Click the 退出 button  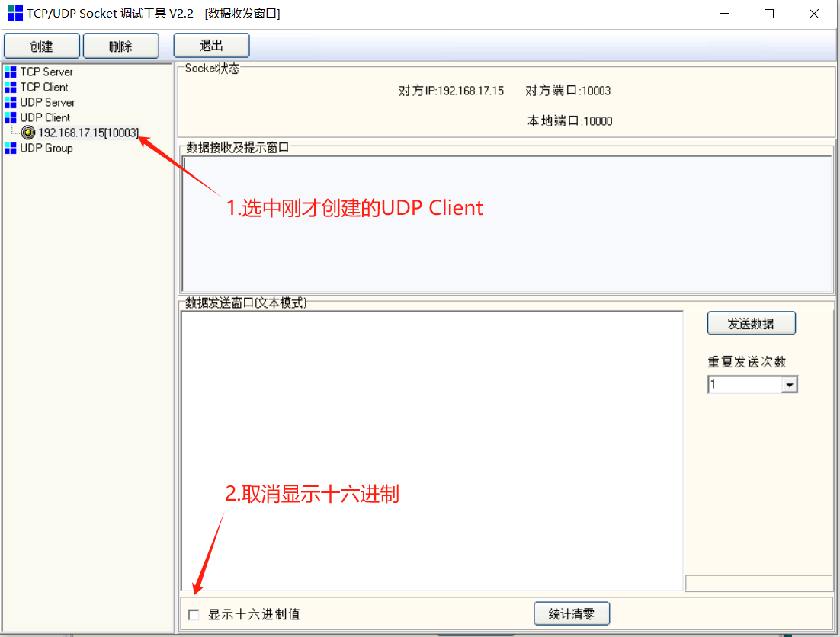pyautogui.click(x=211, y=46)
